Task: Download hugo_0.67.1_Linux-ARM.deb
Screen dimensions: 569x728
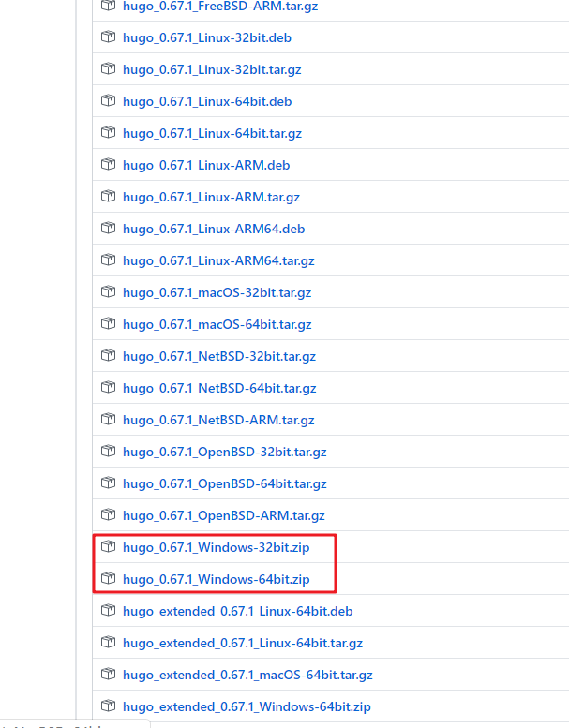Action: pyautogui.click(x=206, y=165)
